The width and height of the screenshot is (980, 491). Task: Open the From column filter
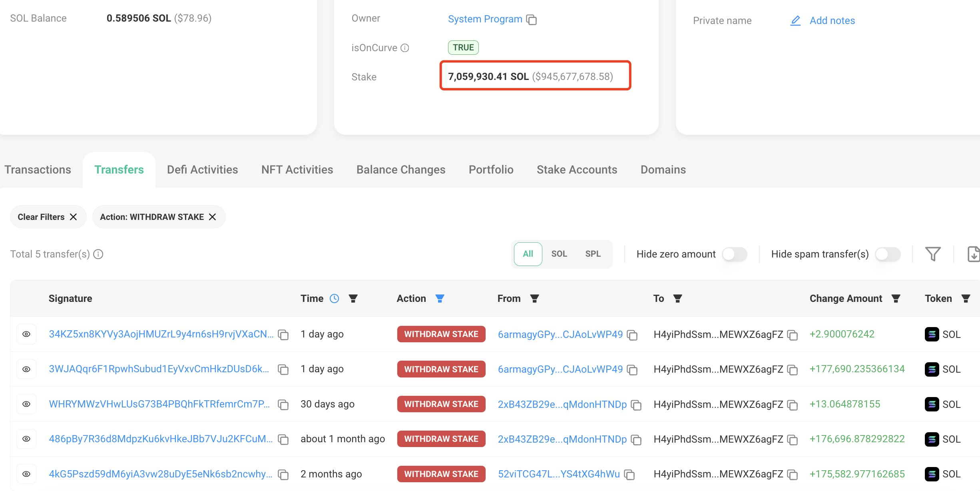pos(534,298)
